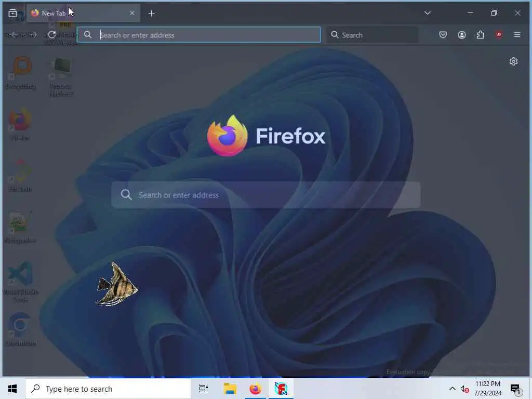Switch to Firefox via its taskbar icon

click(256, 389)
